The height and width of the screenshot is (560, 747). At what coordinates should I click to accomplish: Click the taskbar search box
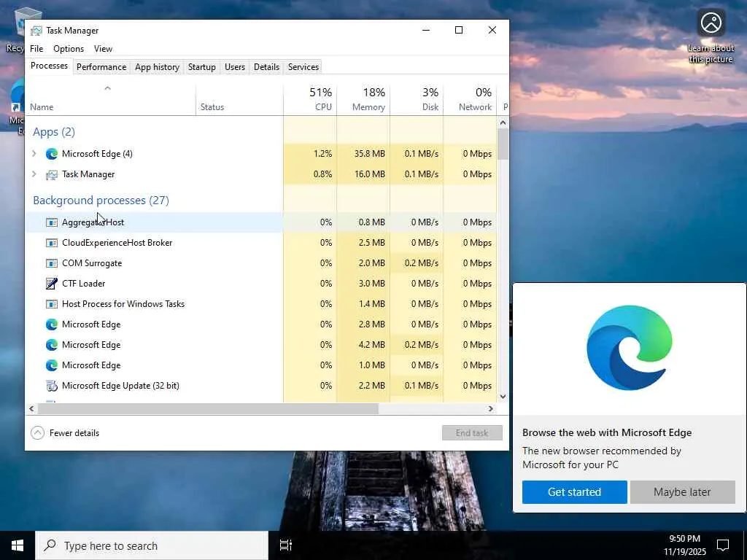(x=152, y=545)
